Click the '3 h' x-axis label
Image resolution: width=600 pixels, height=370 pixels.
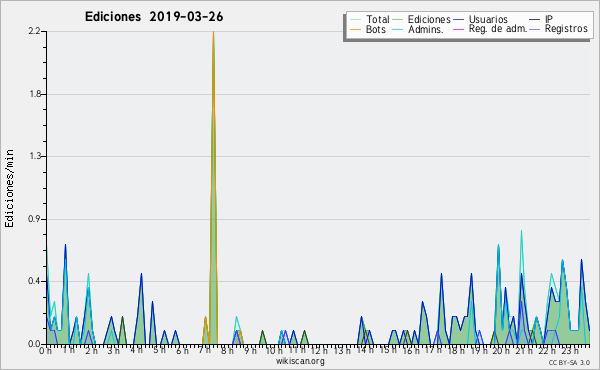click(114, 350)
